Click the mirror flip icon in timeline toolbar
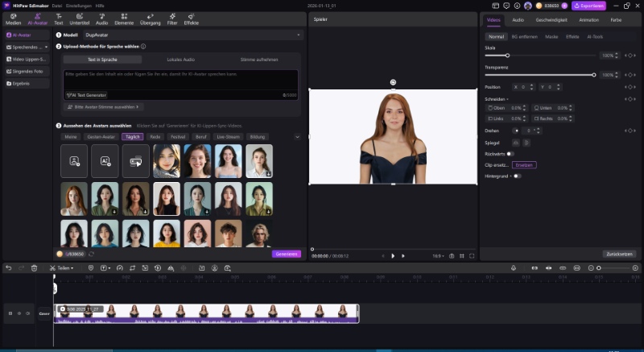Screen dimensions: 644x352 pos(171,267)
